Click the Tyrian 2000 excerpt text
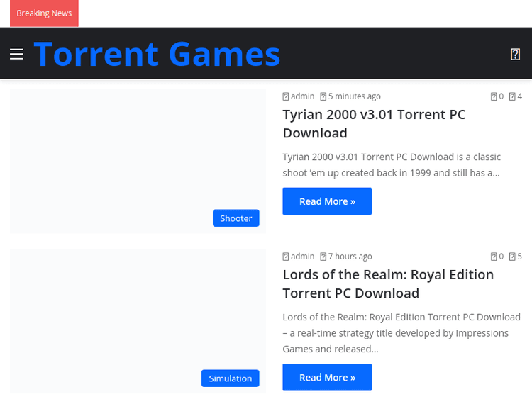Screen dimensions: 532x399 coord(392,164)
